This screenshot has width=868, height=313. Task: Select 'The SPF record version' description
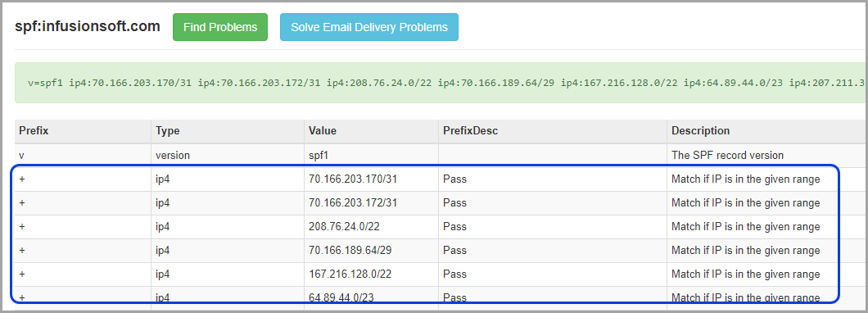click(x=727, y=156)
